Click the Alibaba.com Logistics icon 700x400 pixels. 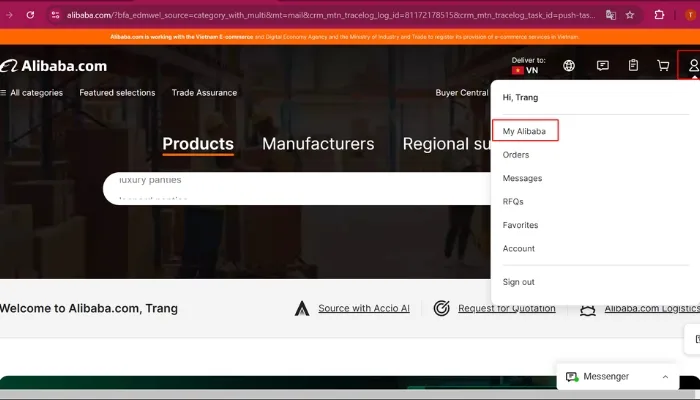[588, 309]
